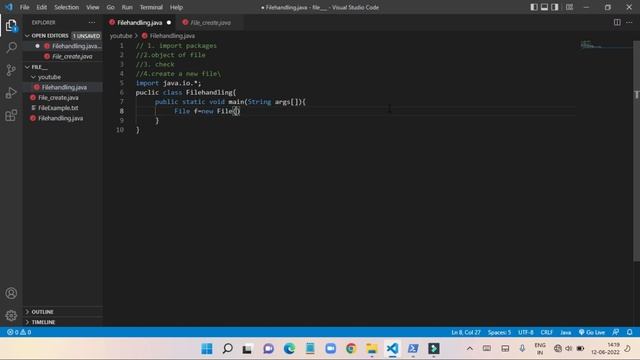Click the youtube breadcrumb
This screenshot has width=640, height=360.
121,36
